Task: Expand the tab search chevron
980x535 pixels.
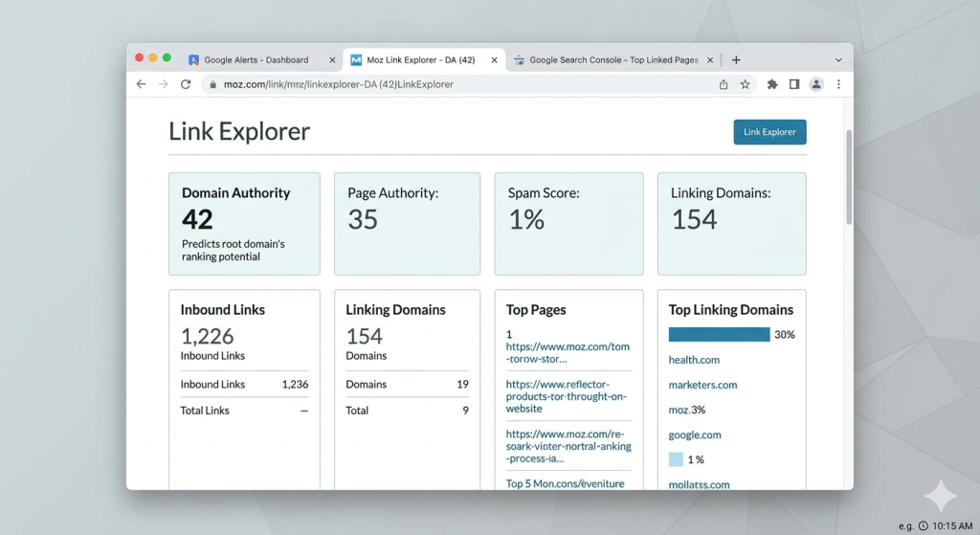Action: (838, 59)
